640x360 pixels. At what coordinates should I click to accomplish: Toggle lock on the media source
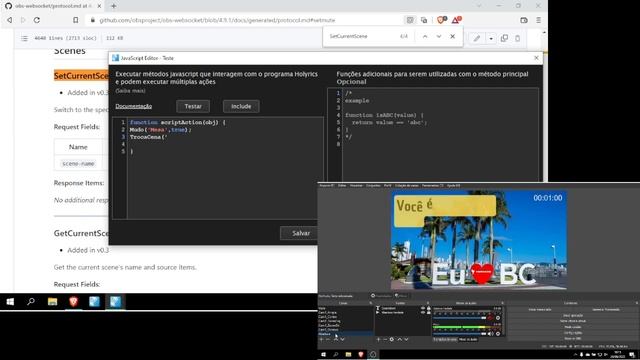pyautogui.click(x=429, y=312)
